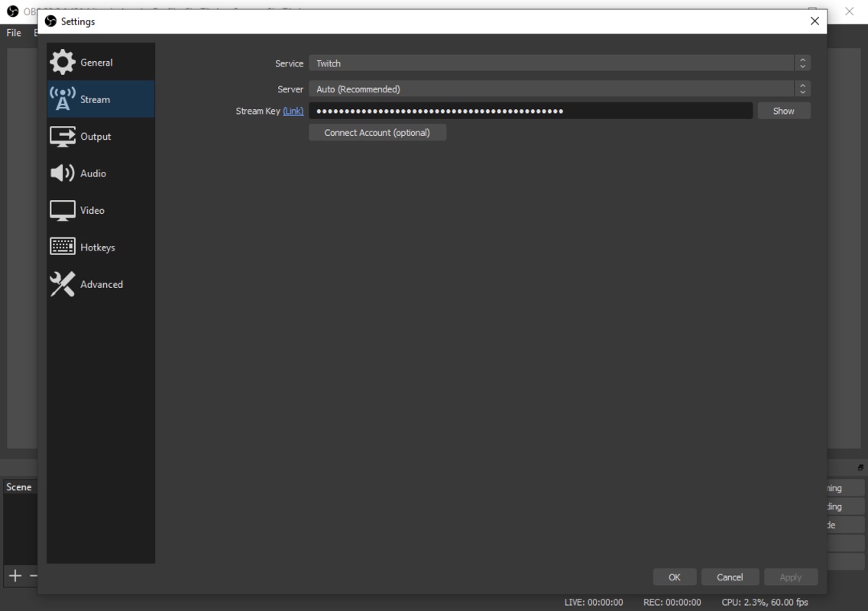Show the hidden stream key

click(x=784, y=111)
